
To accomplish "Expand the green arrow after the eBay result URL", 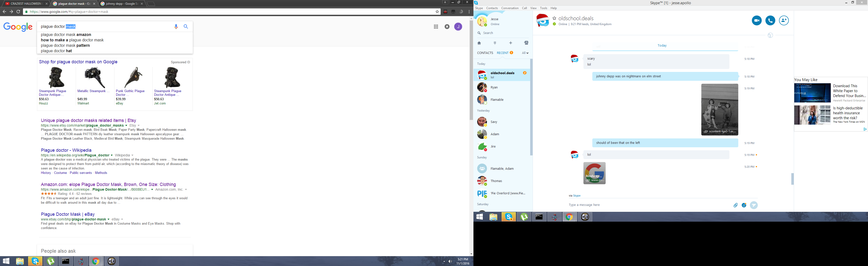I will tap(108, 219).
